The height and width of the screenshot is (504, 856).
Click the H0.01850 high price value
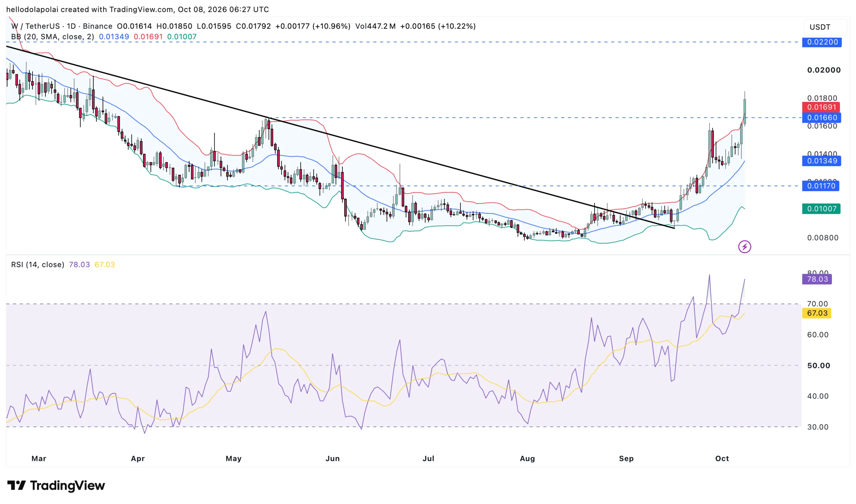point(174,26)
